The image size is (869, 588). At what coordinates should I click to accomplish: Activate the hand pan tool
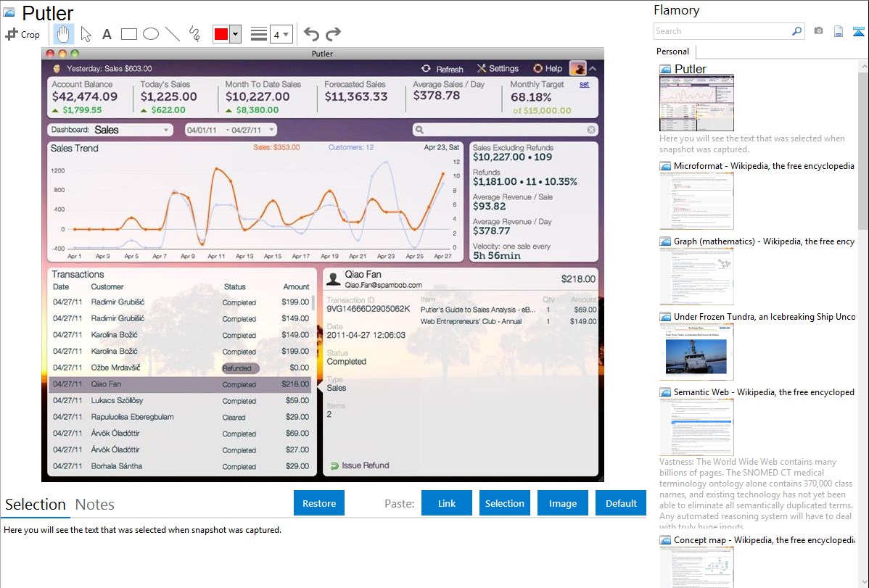(x=63, y=34)
